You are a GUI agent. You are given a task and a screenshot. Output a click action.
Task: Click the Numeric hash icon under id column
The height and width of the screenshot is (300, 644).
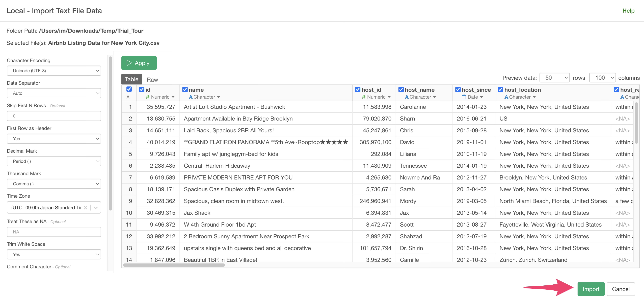(148, 97)
